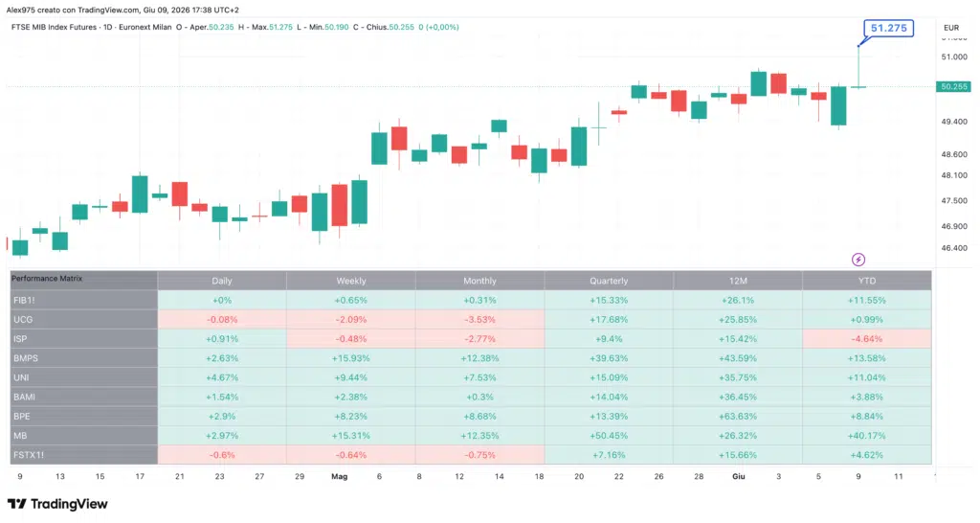This screenshot has height=523, width=980.
Task: Click UNI daily value +4.67%
Action: (x=222, y=377)
